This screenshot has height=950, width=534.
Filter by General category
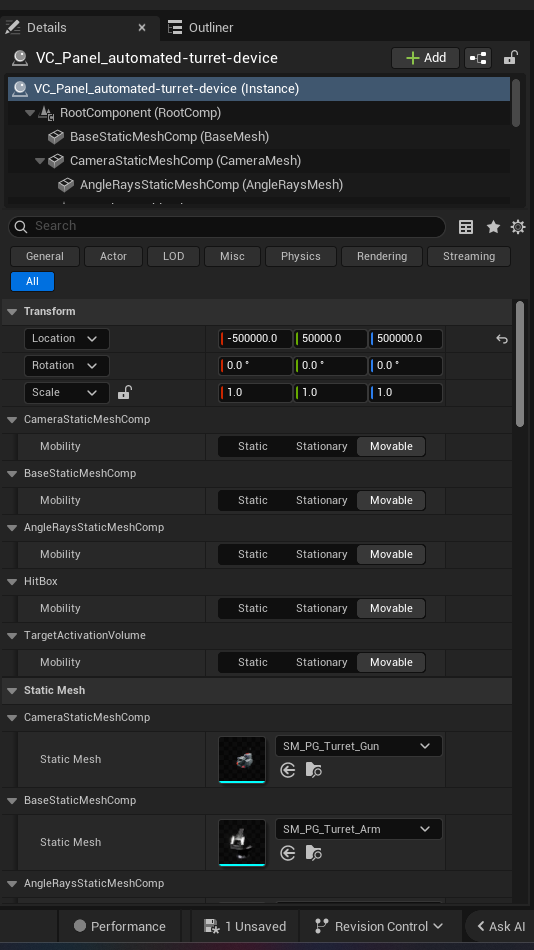[45, 256]
